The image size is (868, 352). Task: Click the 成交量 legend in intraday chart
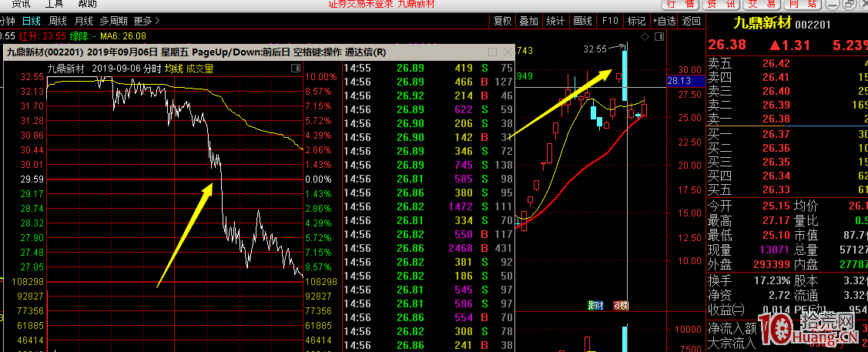point(199,69)
